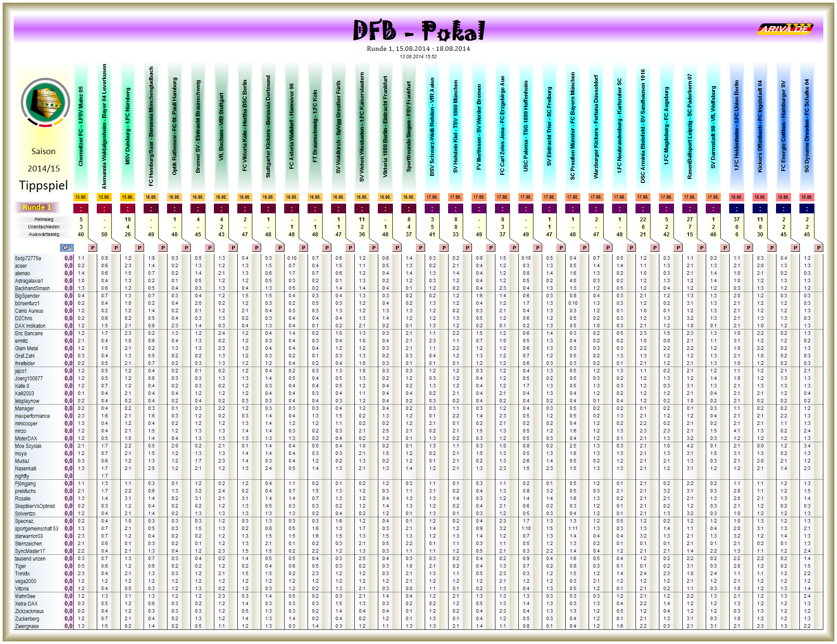Image resolution: width=837 pixels, height=644 pixels.
Task: Click the P icon for Chemnitzer FC - Mainz 05
Action: tap(93, 248)
